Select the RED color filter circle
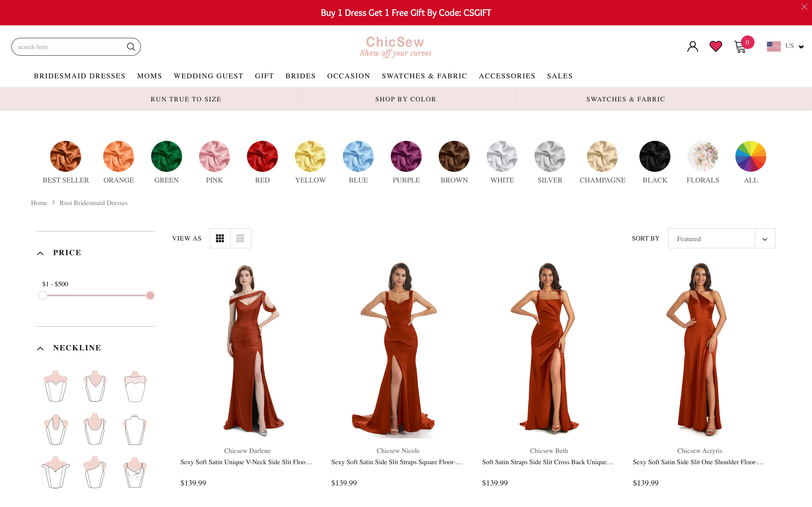The image size is (812, 507). [x=262, y=156]
